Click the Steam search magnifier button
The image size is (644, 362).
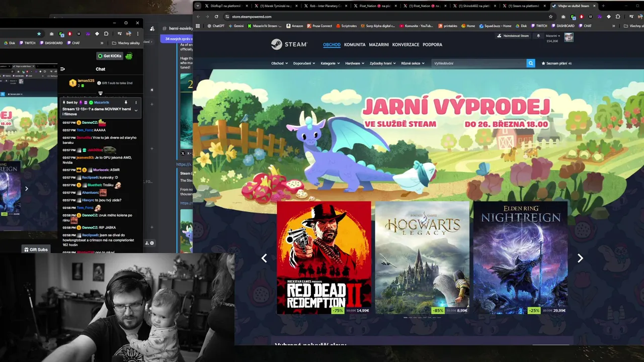coord(530,63)
